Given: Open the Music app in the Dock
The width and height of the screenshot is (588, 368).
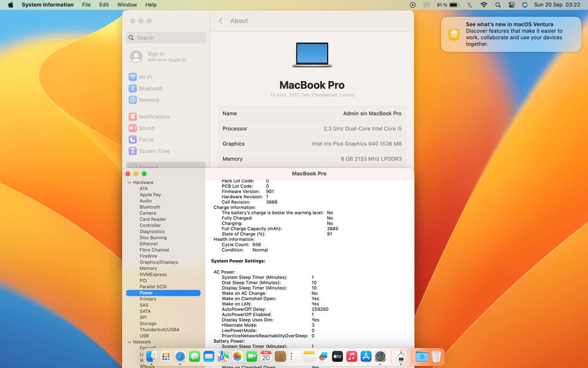Looking at the screenshot, I should point(352,356).
